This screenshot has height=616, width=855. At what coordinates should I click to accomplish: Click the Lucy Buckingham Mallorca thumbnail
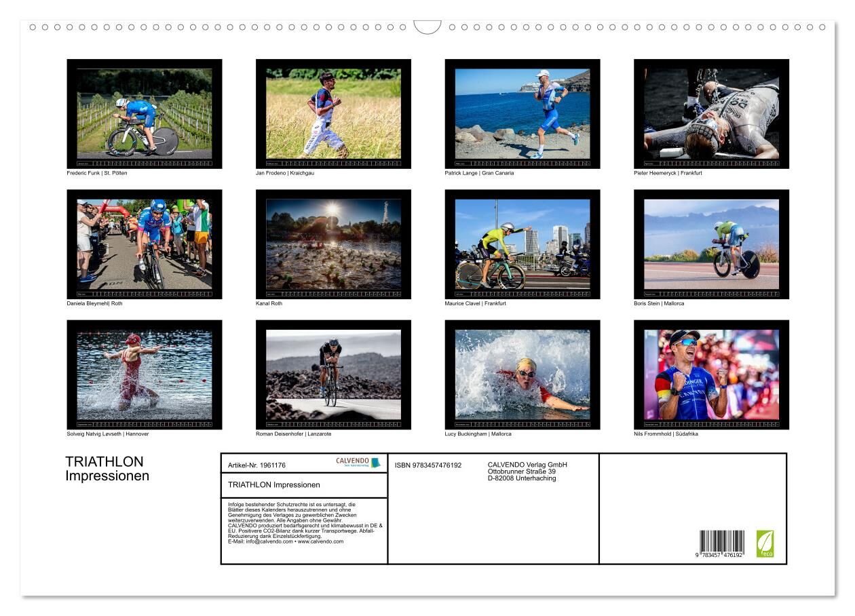click(x=522, y=374)
